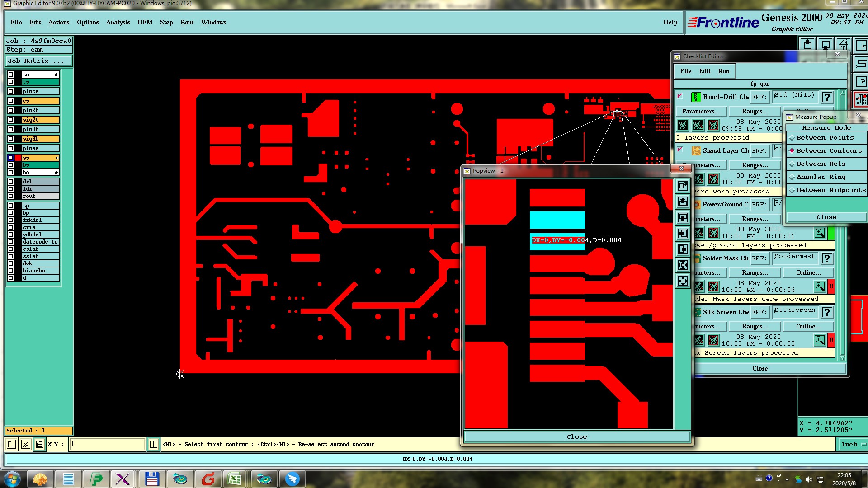Screen dimensions: 868x488
Task: Toggle the Signal Layer Check checkbox
Action: point(679,150)
